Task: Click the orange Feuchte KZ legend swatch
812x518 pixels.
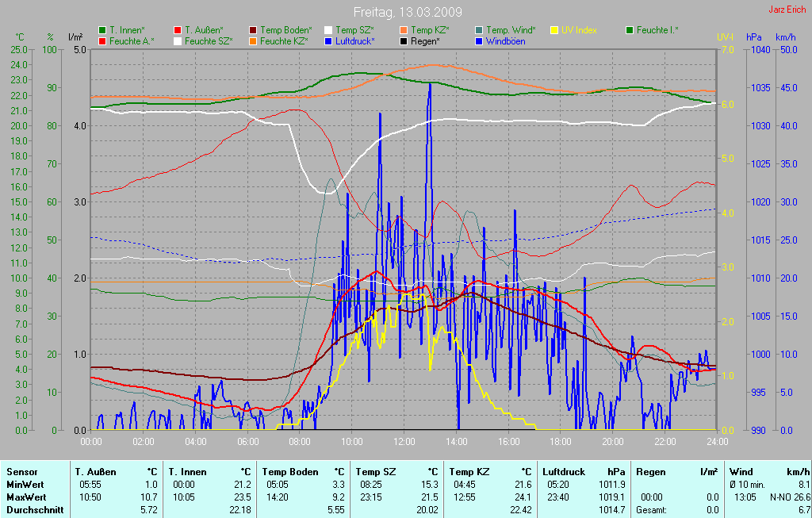Action: click(x=253, y=41)
